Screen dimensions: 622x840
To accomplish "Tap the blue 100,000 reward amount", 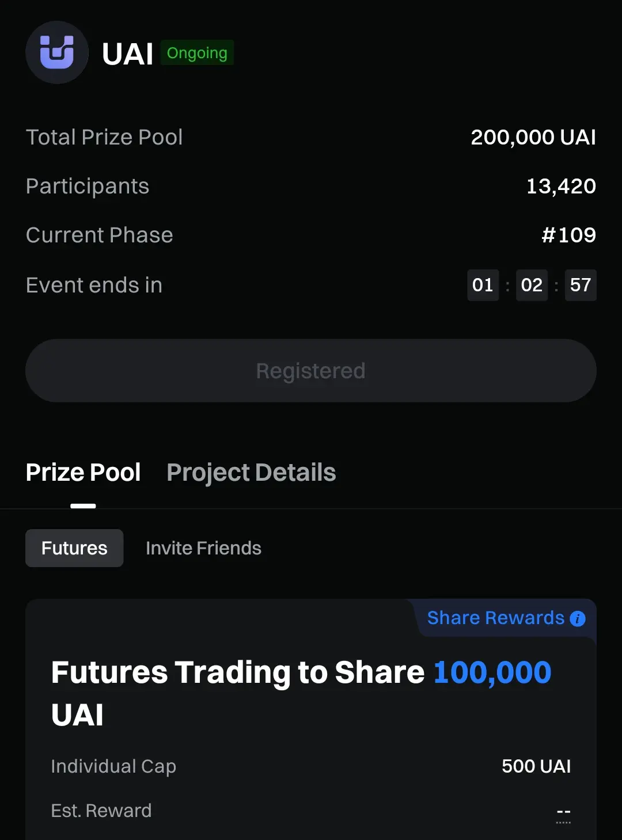I will pyautogui.click(x=492, y=672).
